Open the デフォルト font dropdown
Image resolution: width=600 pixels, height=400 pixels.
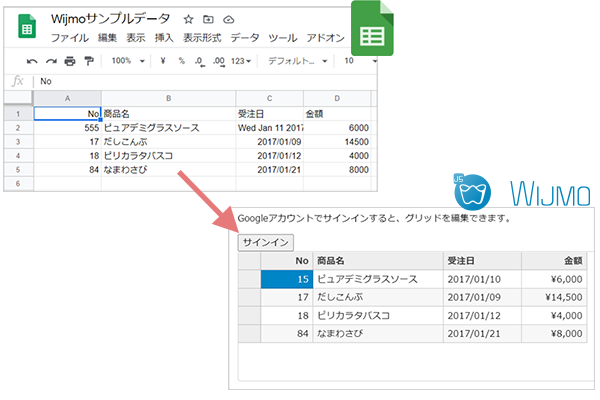point(297,61)
